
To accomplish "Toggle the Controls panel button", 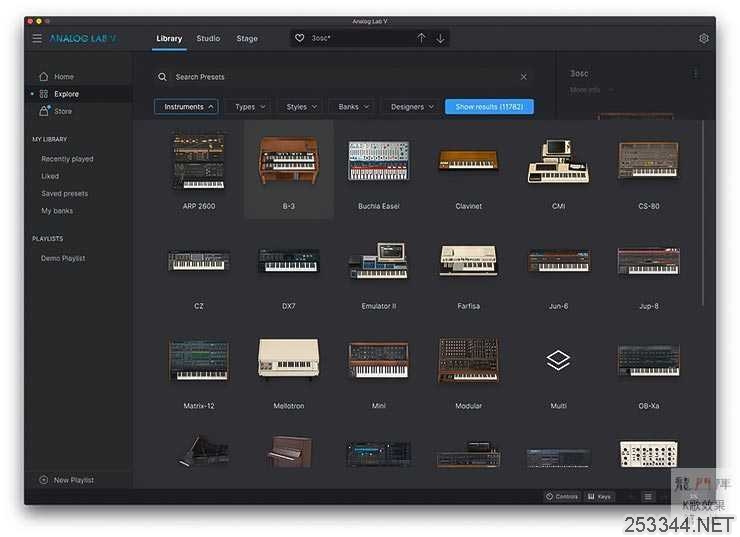I will 562,496.
